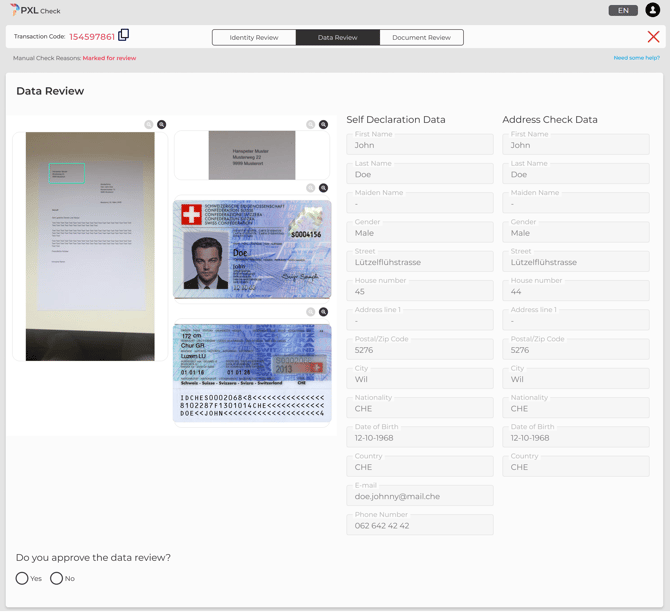Click Self Declaration Gender field
Image resolution: width=670 pixels, height=612 pixels.
click(x=420, y=232)
